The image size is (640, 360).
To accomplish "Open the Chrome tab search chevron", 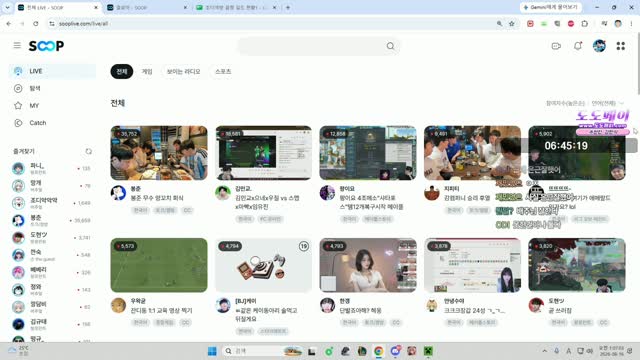I will pyautogui.click(x=7, y=7).
